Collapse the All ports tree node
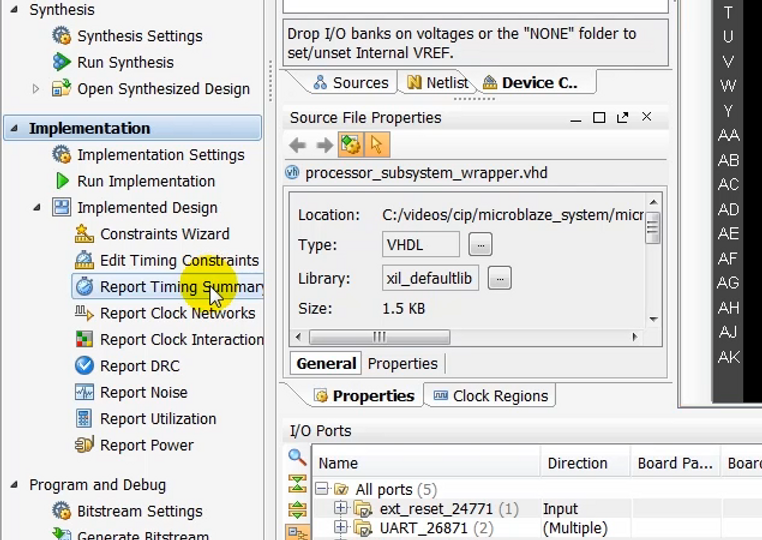The width and height of the screenshot is (762, 540). click(322, 488)
